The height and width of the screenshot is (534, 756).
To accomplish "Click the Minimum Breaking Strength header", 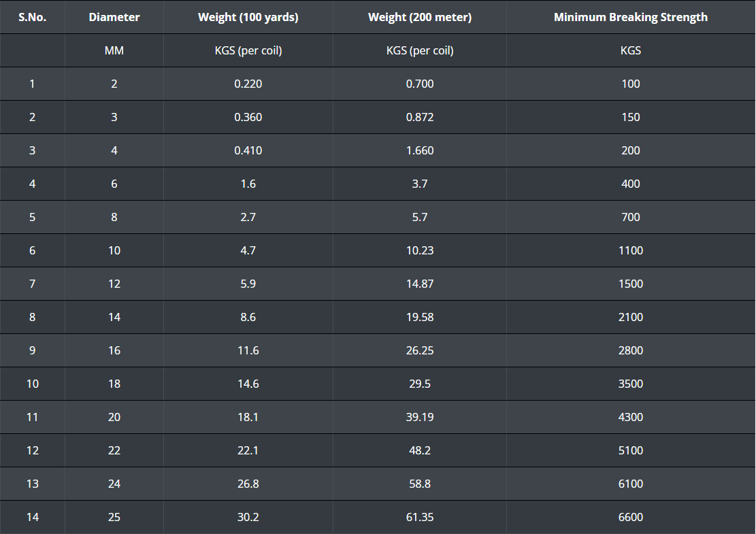I will [x=631, y=18].
